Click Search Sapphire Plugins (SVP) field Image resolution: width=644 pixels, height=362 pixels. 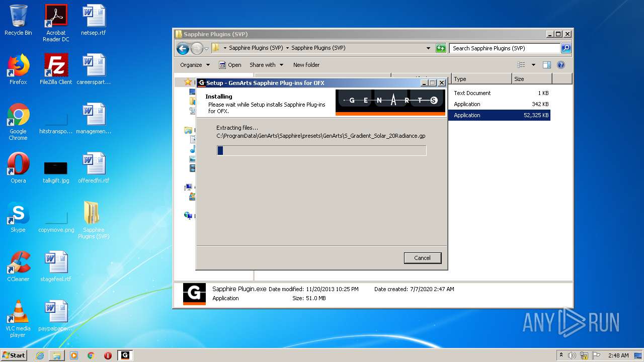(x=505, y=48)
